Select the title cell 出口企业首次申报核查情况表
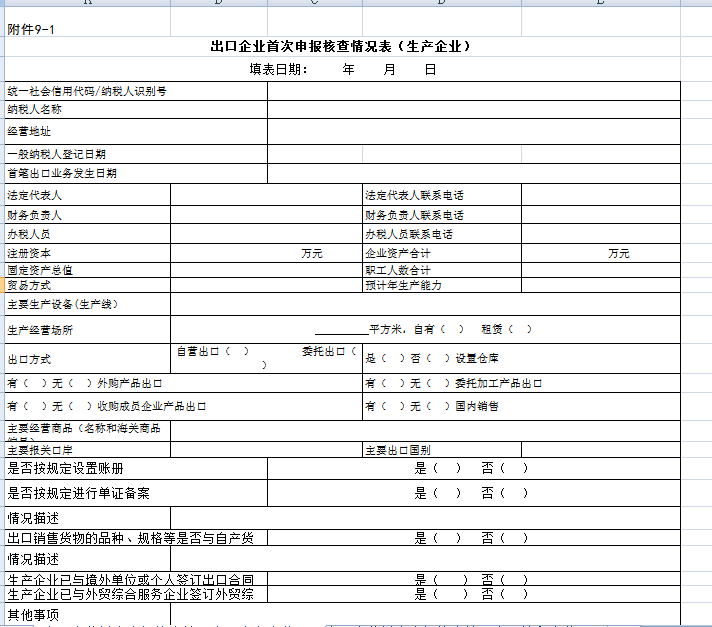 tap(340, 46)
